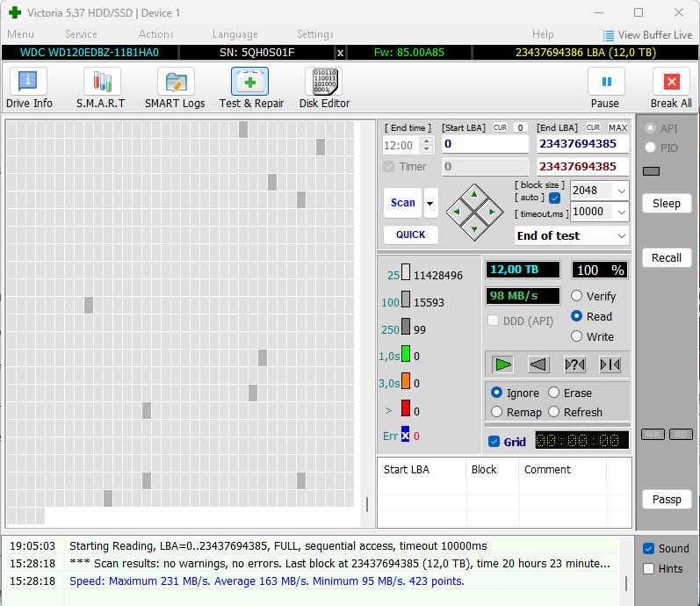Image resolution: width=700 pixels, height=606 pixels.
Task: Click the Sleep button
Action: 667,203
